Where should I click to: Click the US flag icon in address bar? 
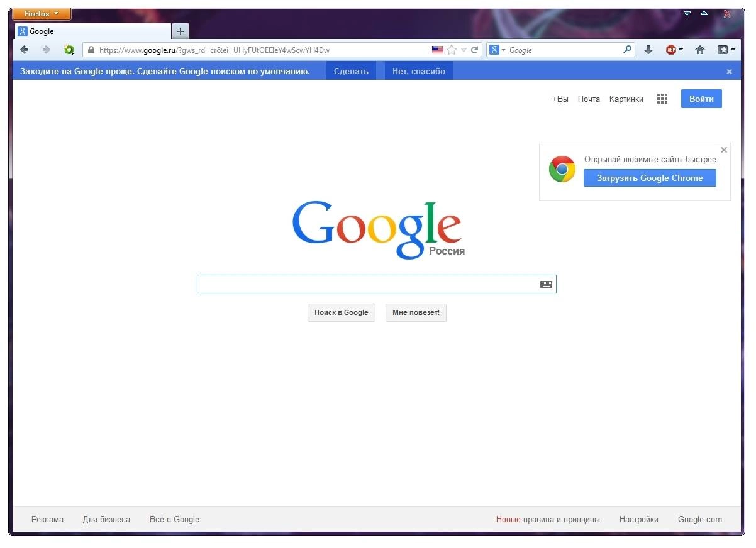point(438,50)
